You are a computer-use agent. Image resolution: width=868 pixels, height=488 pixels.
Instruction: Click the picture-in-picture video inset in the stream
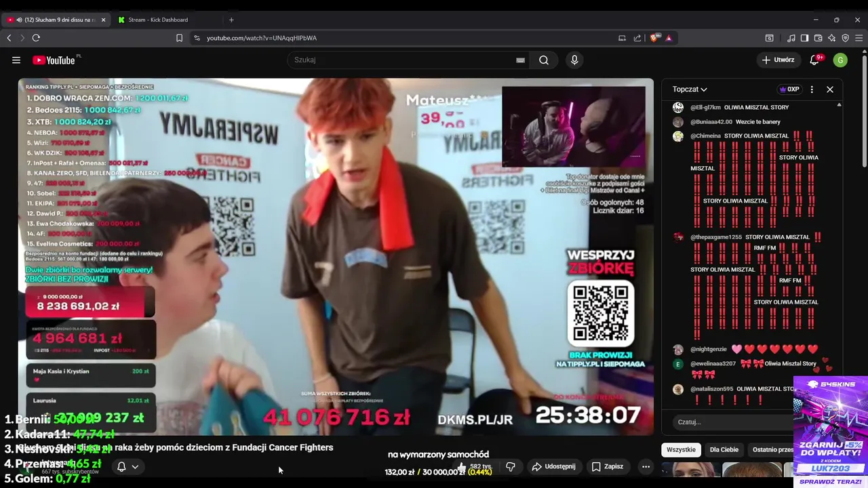tap(574, 127)
